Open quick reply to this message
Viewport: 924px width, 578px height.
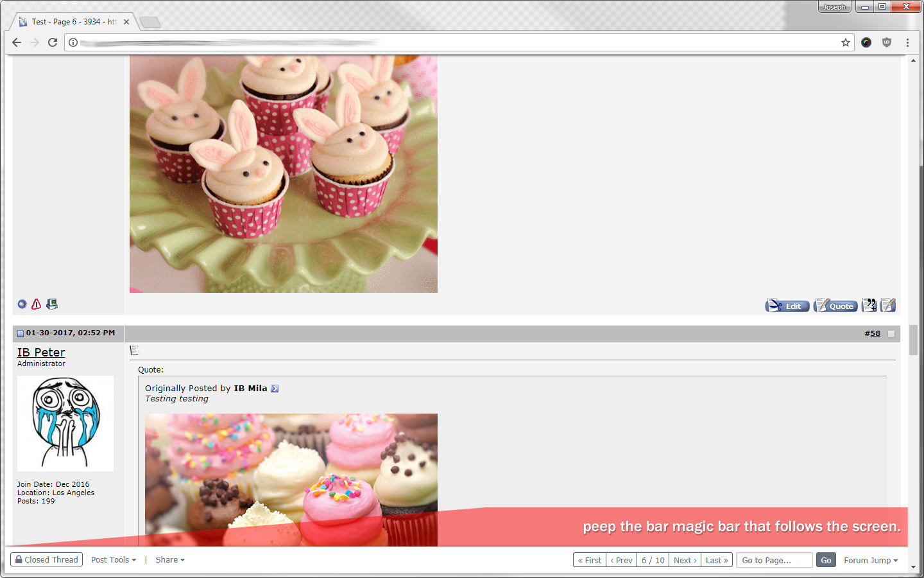888,305
